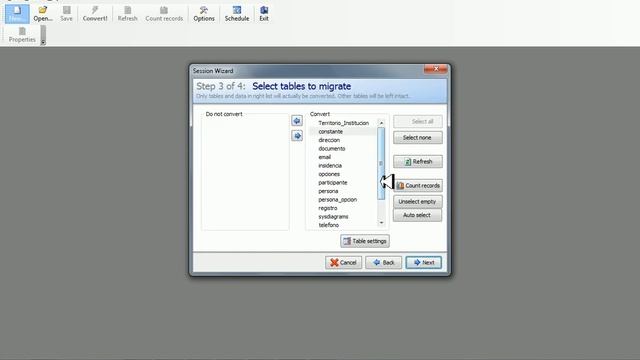Open a saved session with Open...
This screenshot has height=360, width=640.
43,13
